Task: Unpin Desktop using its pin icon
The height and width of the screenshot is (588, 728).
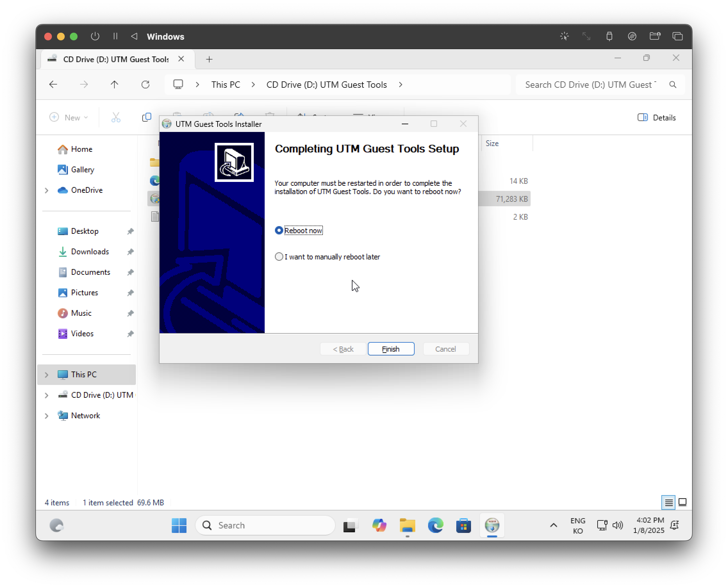Action: click(x=130, y=231)
